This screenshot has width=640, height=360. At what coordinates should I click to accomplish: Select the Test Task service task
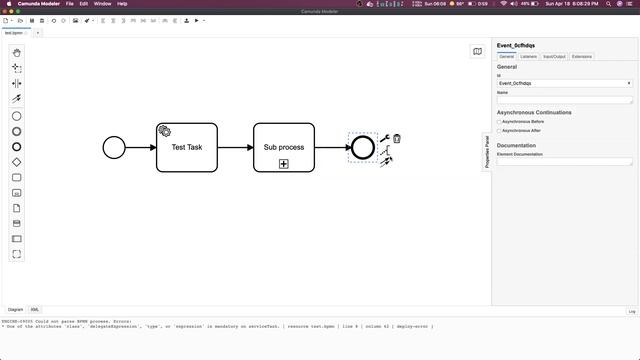(187, 147)
